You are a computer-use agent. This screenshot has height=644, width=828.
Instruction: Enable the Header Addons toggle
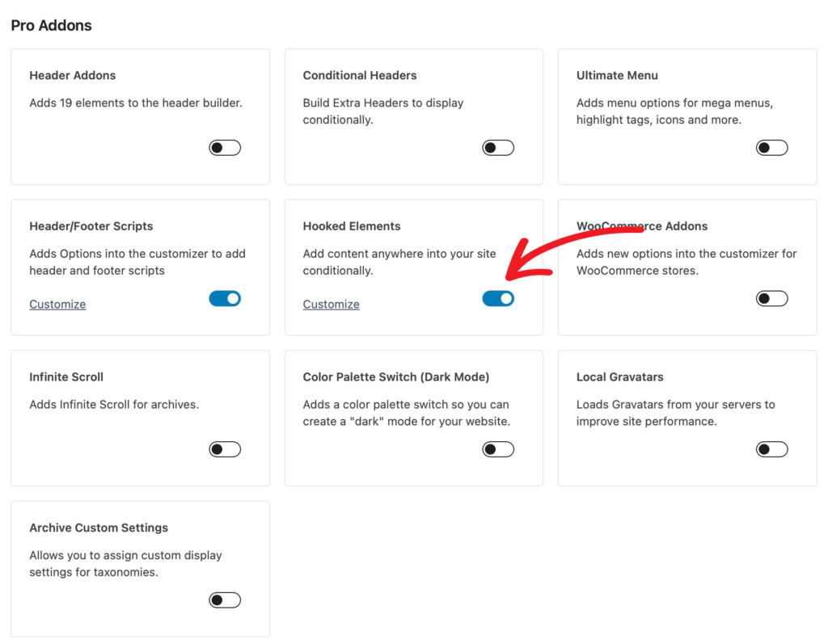coord(225,148)
